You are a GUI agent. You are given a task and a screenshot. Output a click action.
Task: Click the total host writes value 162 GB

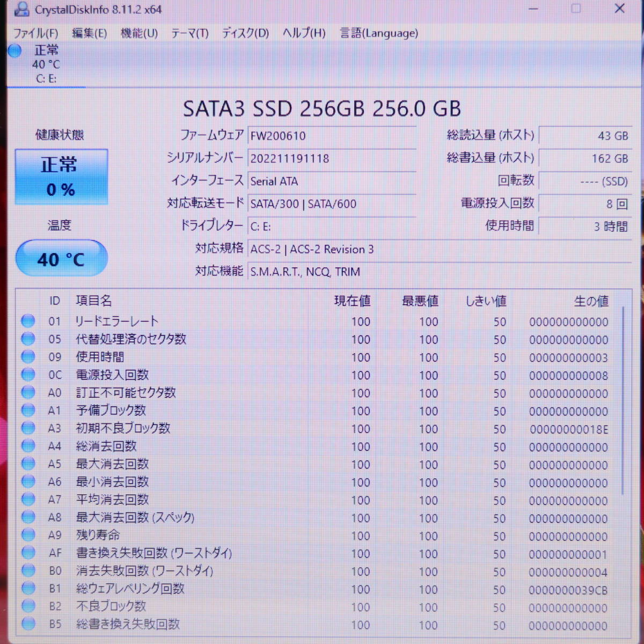click(585, 158)
